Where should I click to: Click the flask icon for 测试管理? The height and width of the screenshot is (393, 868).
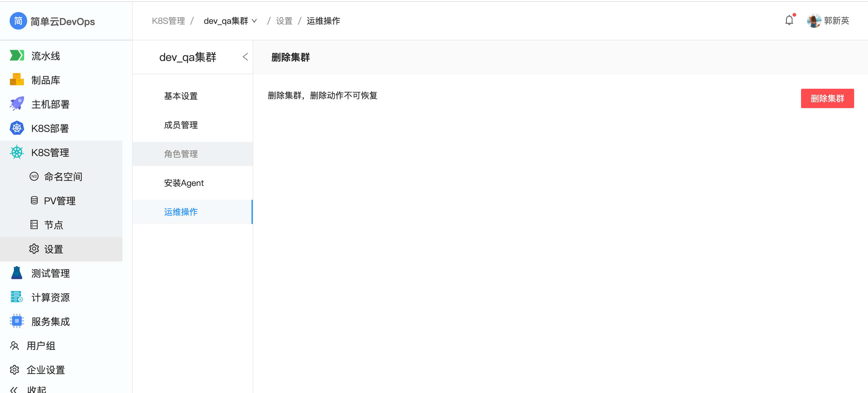tap(17, 273)
